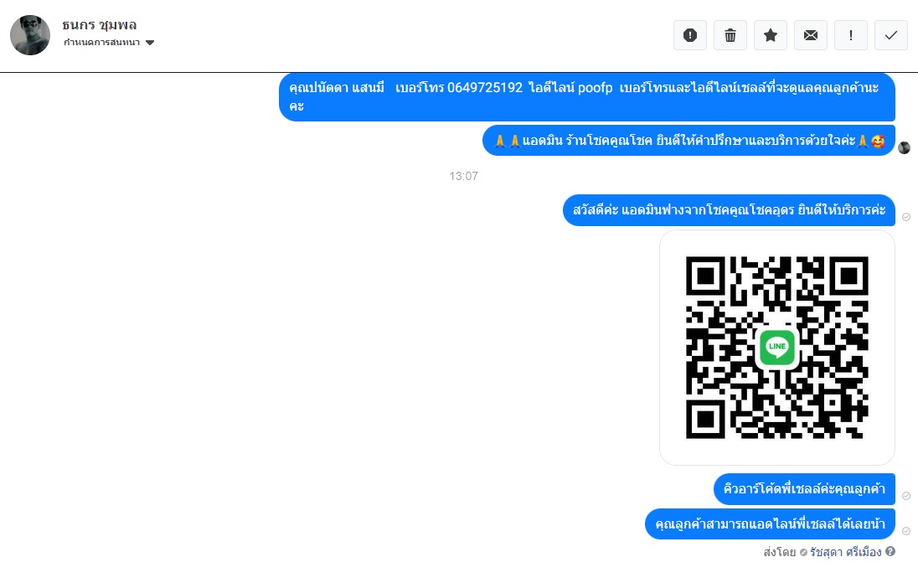Screen dimensions: 918x588
Task: Click the 13:07 timestamp divider
Action: coord(464,176)
